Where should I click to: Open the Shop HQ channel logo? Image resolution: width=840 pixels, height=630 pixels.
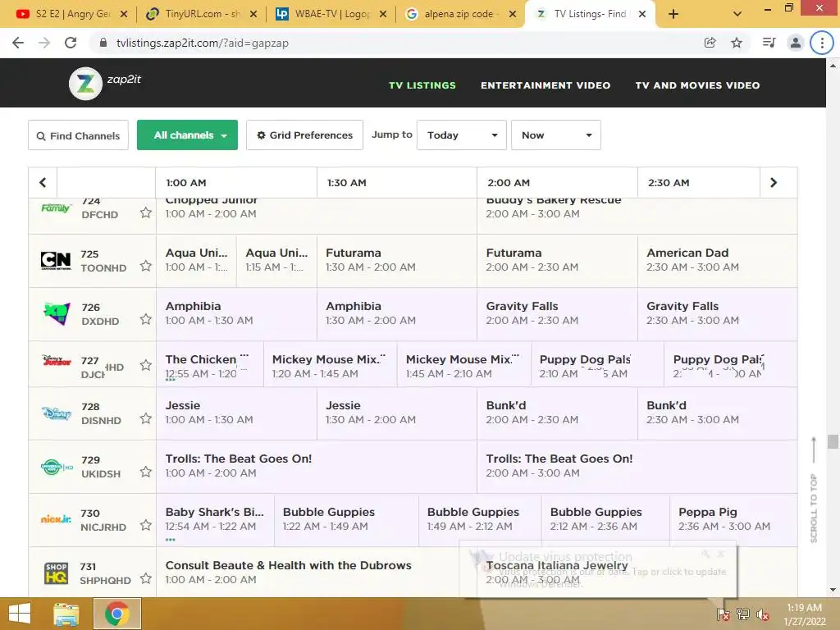click(57, 573)
